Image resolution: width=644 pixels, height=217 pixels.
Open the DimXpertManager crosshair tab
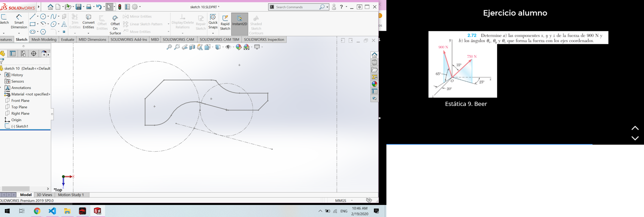click(33, 53)
